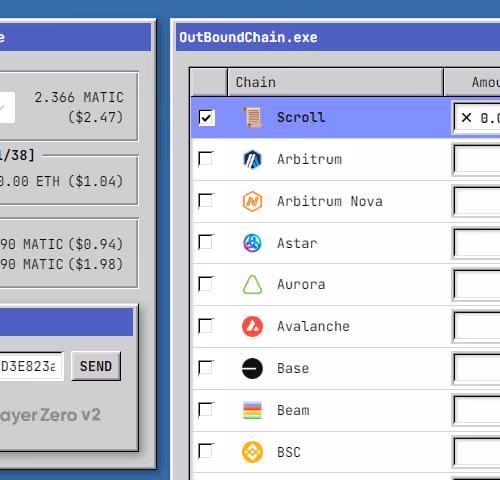Viewport: 500px width, 480px height.
Task: Click the black Base chain icon
Action: (x=252, y=368)
